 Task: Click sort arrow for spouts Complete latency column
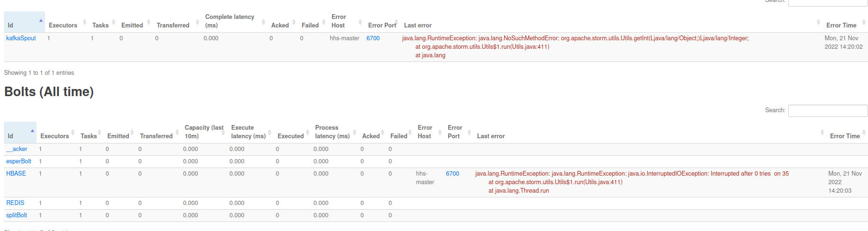click(263, 22)
